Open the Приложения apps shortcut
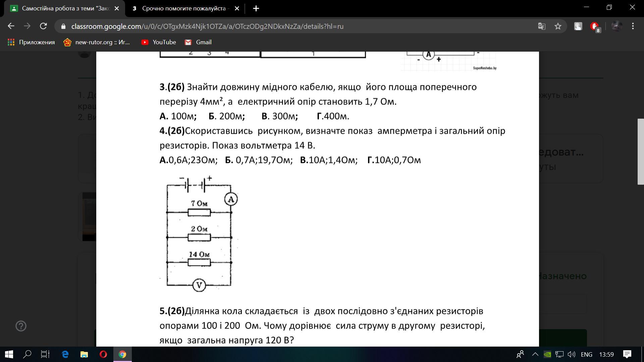The height and width of the screenshot is (362, 644). 31,42
